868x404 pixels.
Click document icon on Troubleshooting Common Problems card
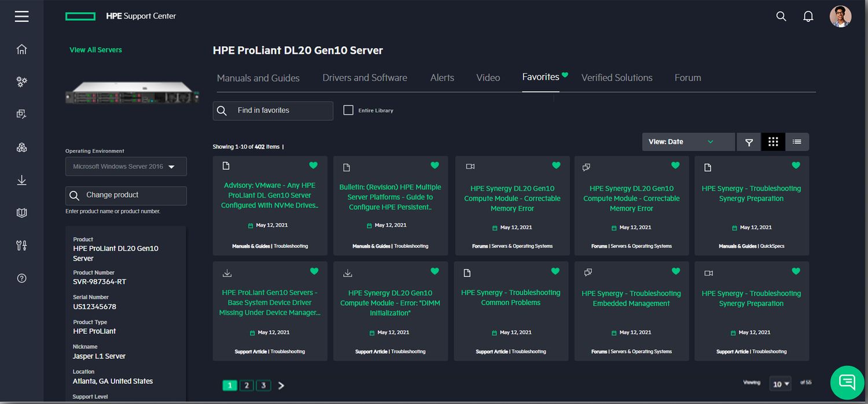tap(468, 273)
